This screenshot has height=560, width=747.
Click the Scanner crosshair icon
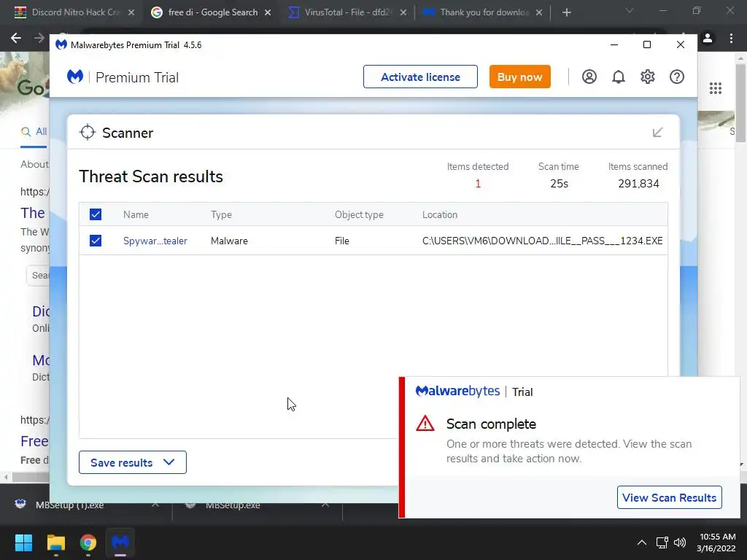(x=88, y=133)
